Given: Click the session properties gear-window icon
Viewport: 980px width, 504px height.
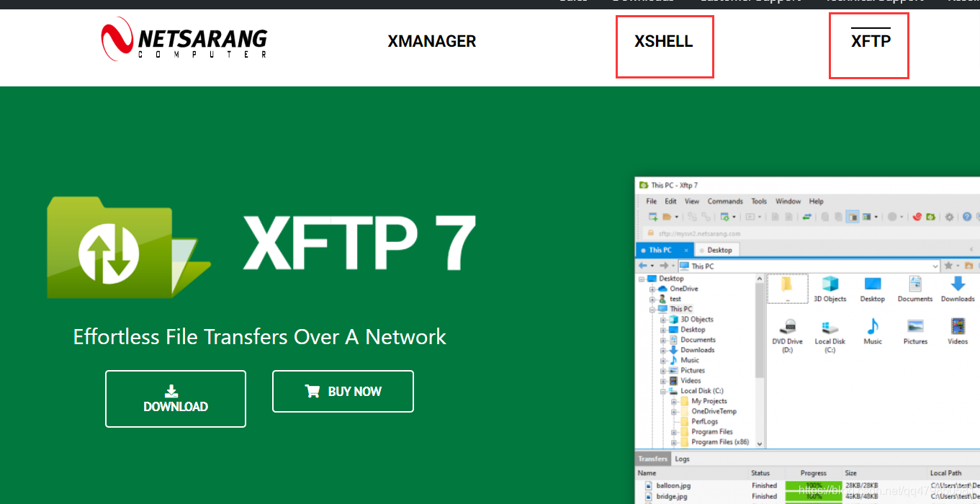Looking at the screenshot, I should click(x=725, y=217).
